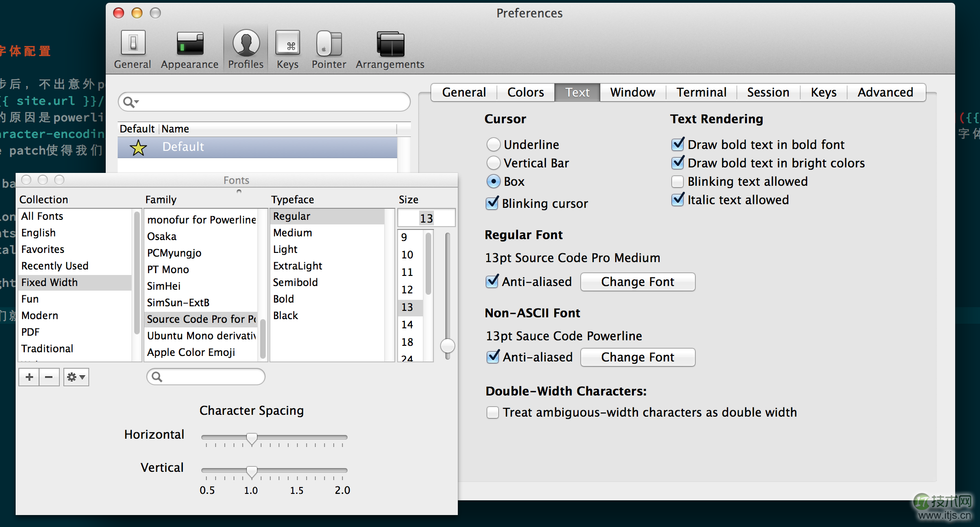980x527 pixels.
Task: Drag the Vertical character spacing slider
Action: (251, 472)
